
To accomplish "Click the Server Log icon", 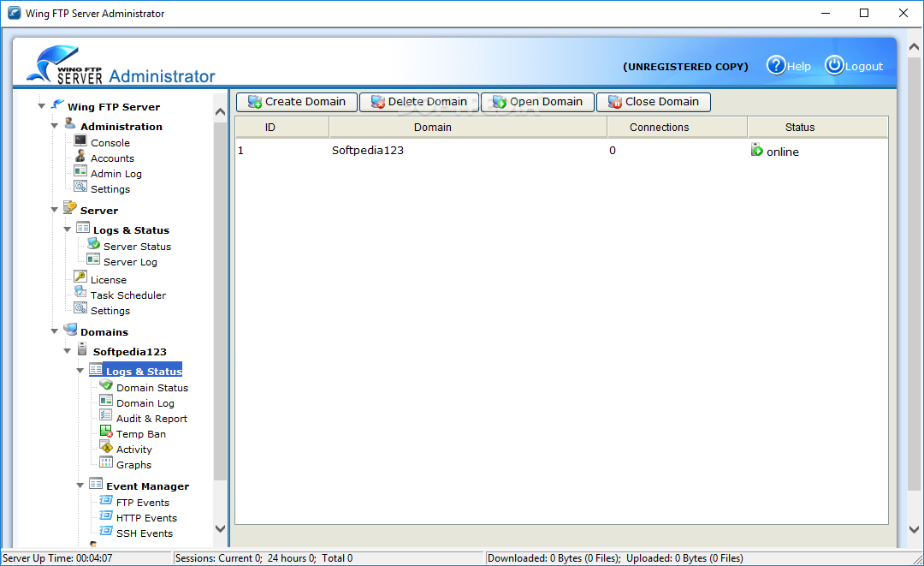I will point(93,259).
